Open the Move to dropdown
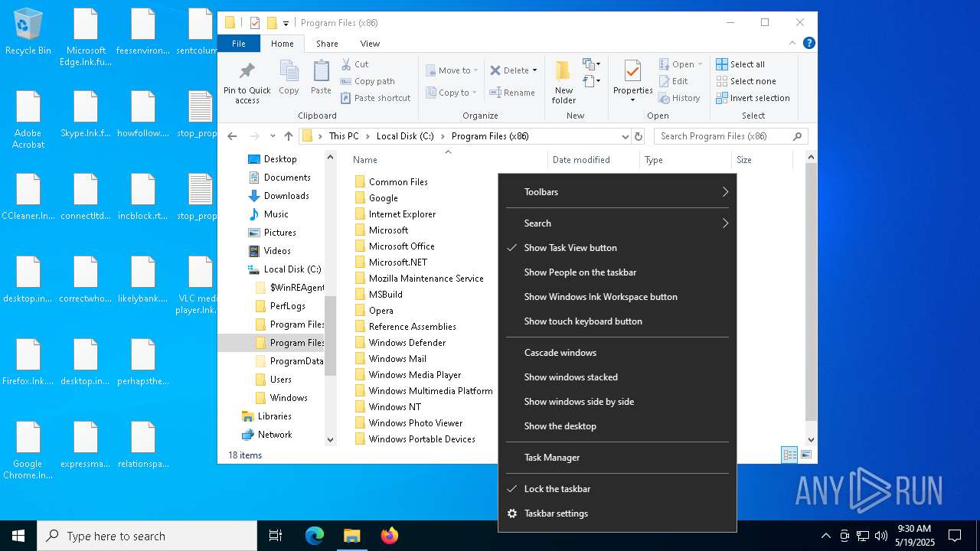The width and height of the screenshot is (980, 551). pos(452,70)
